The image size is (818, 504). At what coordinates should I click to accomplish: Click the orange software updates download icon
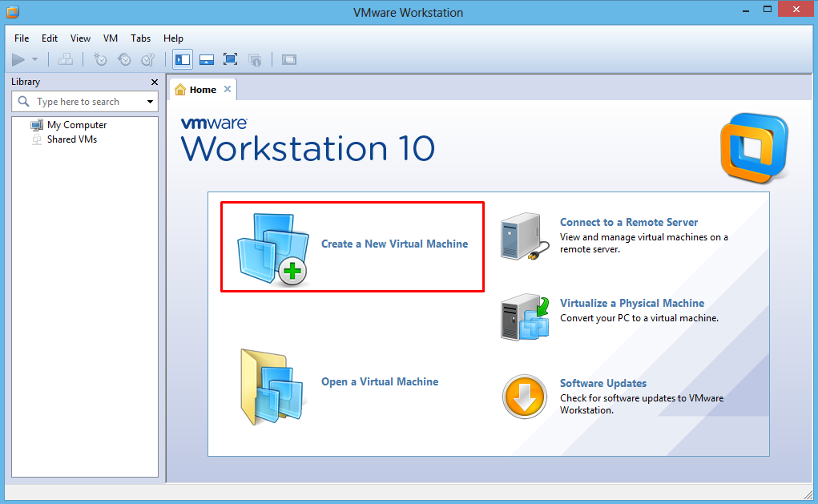point(524,397)
